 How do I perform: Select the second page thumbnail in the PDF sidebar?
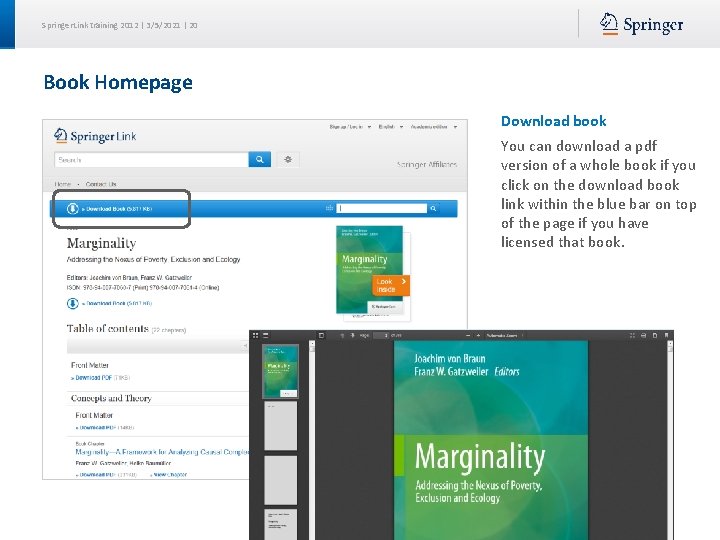[x=281, y=426]
